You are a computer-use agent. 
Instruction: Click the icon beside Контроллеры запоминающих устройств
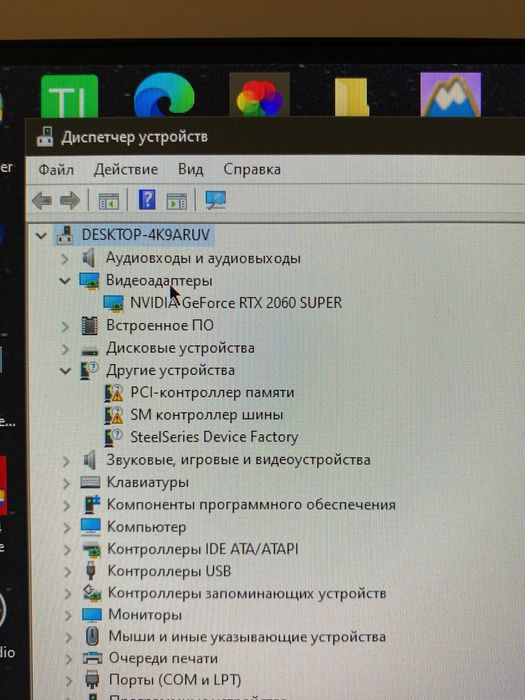pyautogui.click(x=92, y=593)
